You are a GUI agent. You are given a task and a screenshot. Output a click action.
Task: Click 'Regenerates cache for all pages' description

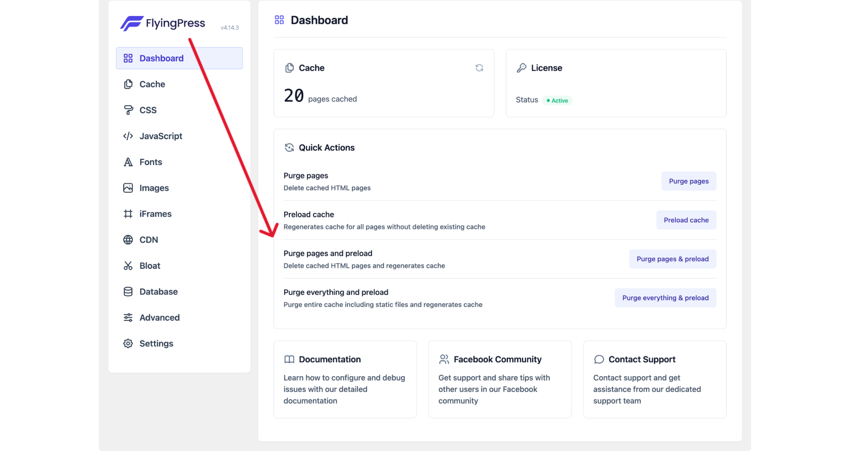click(385, 227)
